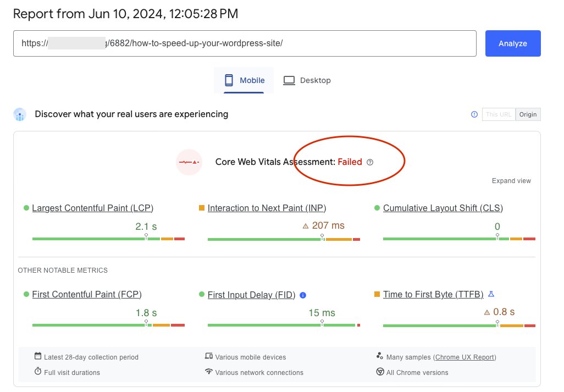Click the FID distribution bar
564x392 pixels.
click(x=284, y=325)
